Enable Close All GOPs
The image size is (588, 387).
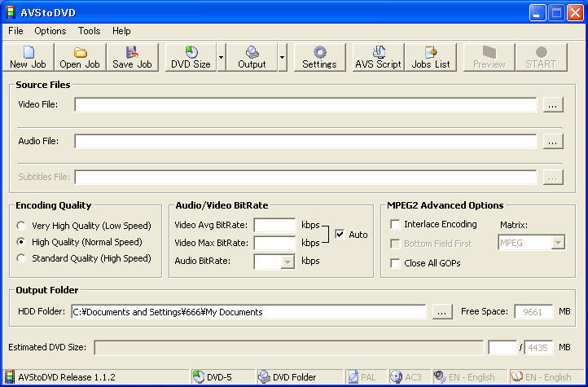(395, 263)
